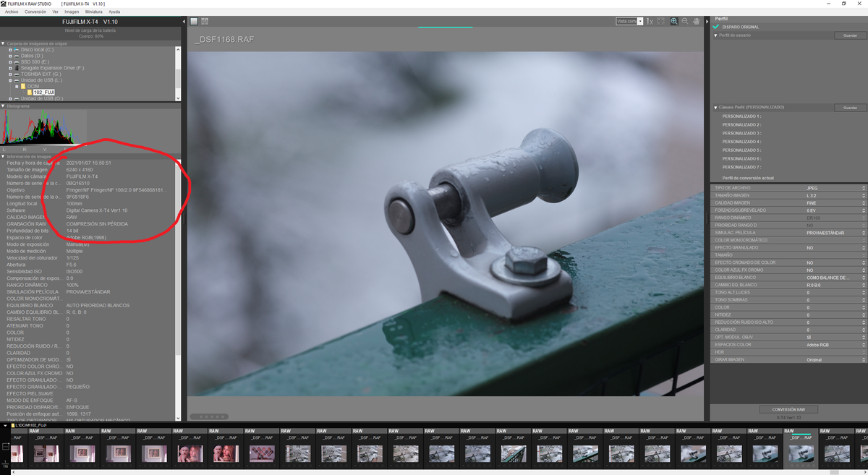
Task: Open the TIPO DE ARCHIVO dropdown
Action: [863, 188]
